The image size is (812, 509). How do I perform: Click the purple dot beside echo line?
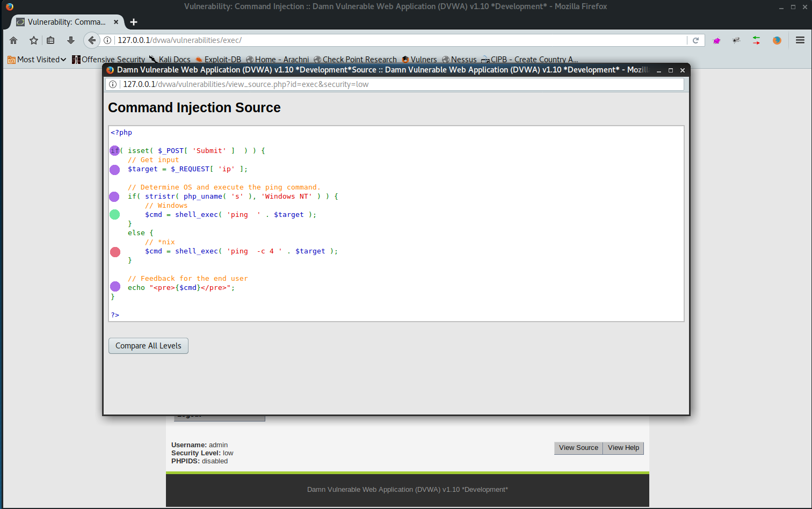coord(115,286)
